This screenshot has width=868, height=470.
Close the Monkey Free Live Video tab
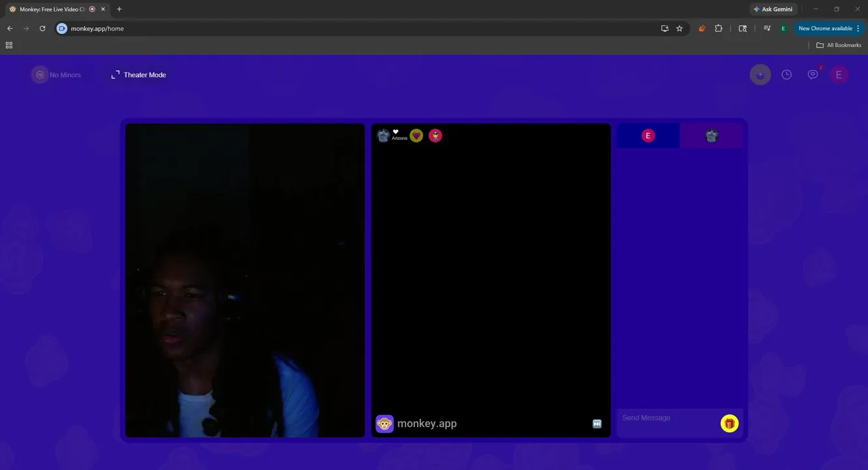click(x=104, y=9)
